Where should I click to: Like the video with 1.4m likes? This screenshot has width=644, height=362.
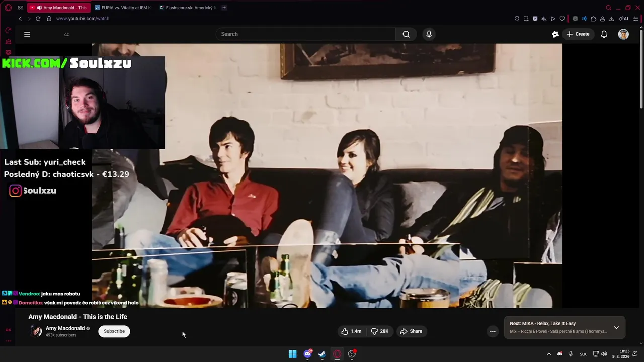click(x=351, y=331)
